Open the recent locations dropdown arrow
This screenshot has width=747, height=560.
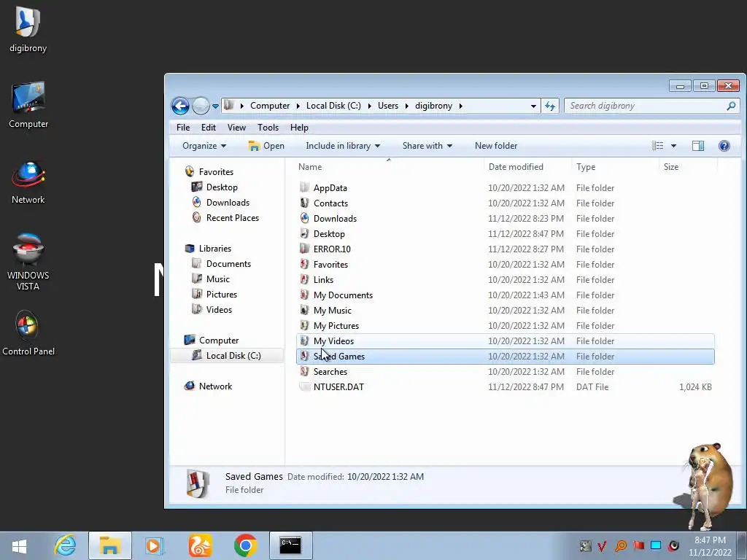click(x=215, y=106)
